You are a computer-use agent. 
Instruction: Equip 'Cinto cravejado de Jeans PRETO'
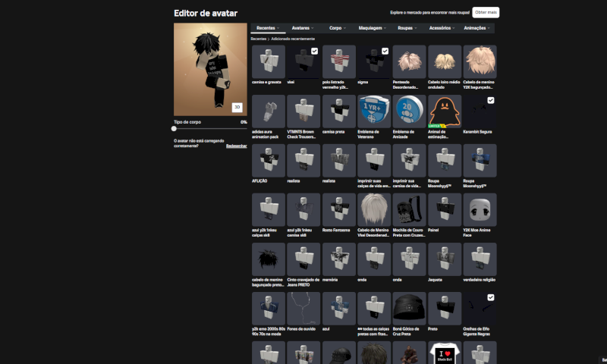(x=303, y=259)
